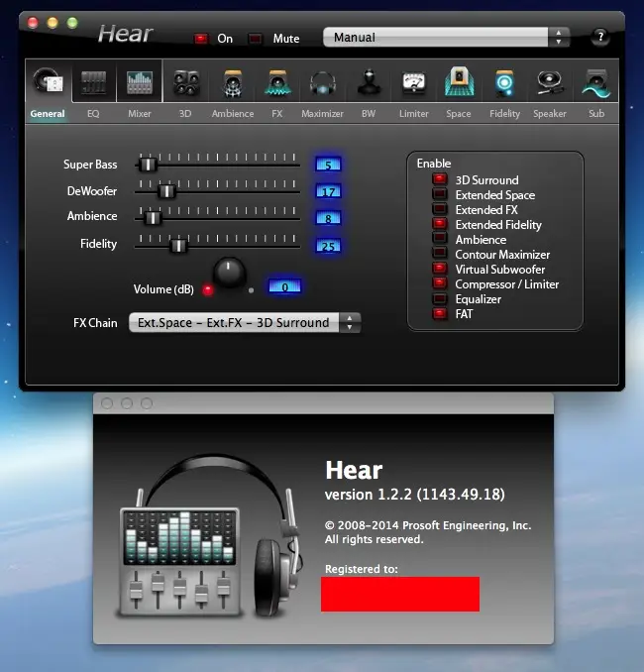Click the Fidelity value field showing 25
644x672 pixels.
[328, 246]
